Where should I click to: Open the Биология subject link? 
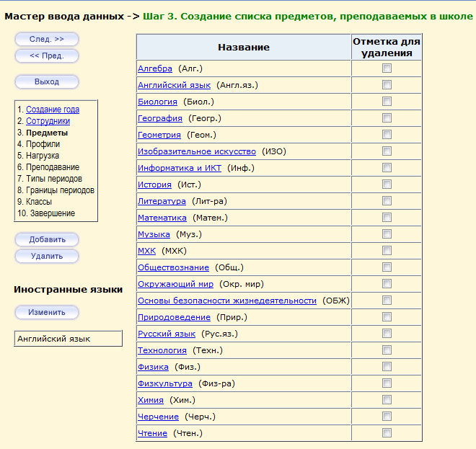click(x=157, y=102)
